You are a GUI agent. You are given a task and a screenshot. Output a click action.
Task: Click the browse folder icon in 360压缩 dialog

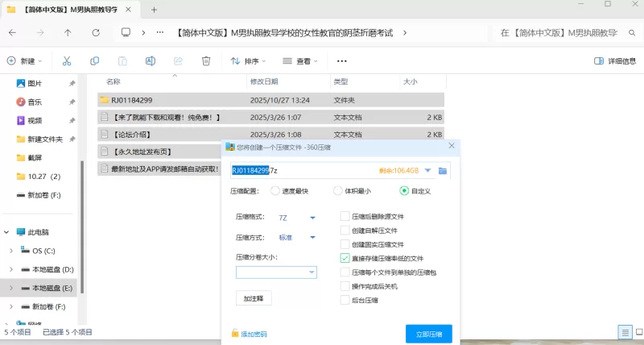pos(442,171)
